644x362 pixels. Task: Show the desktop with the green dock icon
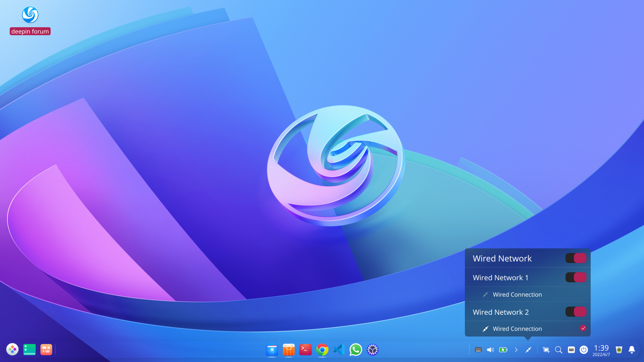pos(30,350)
